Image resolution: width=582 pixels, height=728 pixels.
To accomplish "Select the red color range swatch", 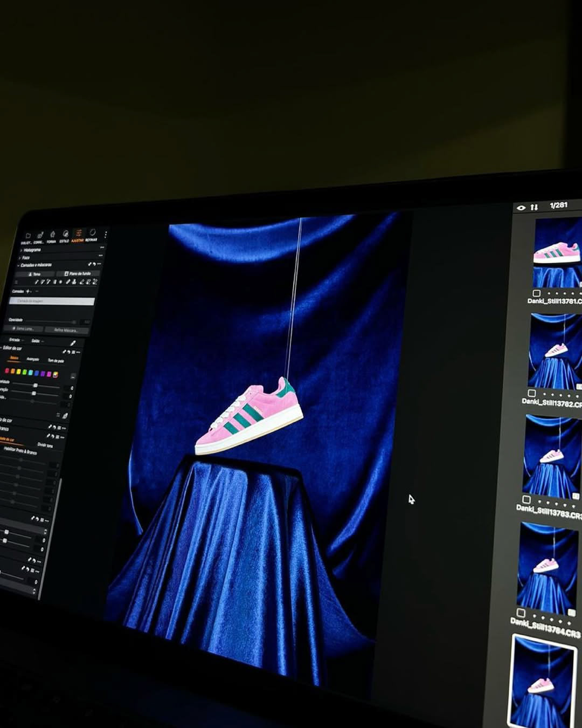I will pyautogui.click(x=7, y=370).
